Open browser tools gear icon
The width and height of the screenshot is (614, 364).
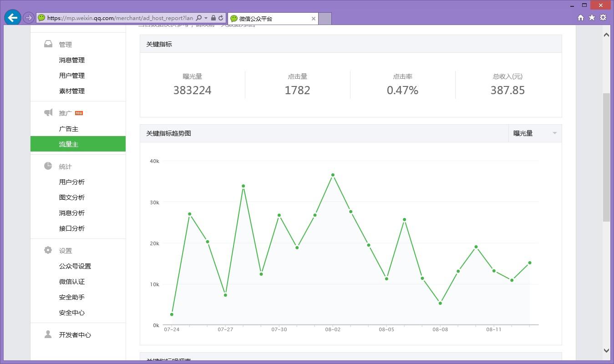click(x=603, y=18)
